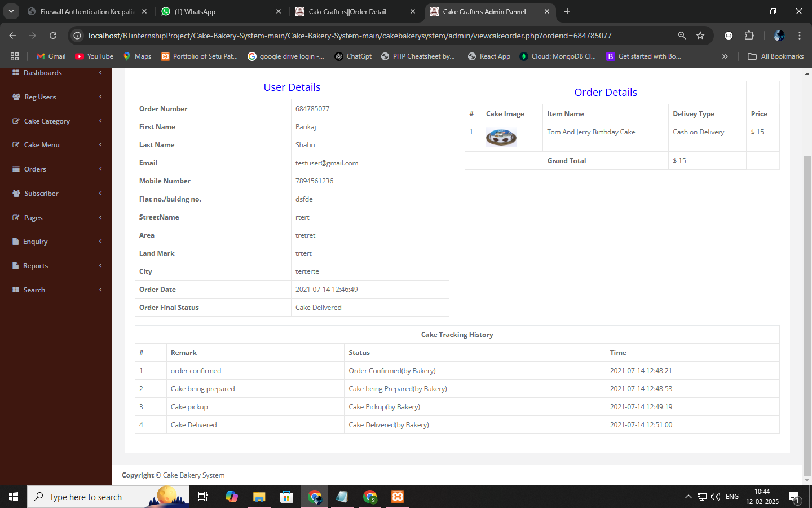
Task: Open a new browser tab
Action: tap(567, 11)
